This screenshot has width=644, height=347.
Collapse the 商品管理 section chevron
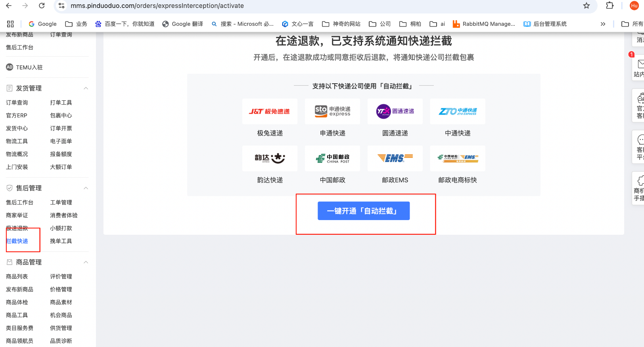pos(86,262)
